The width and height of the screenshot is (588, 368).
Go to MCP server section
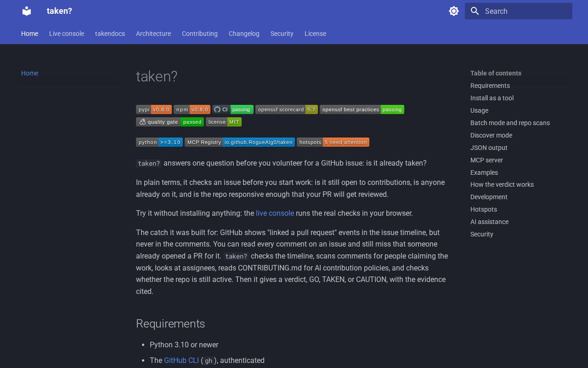tap(486, 160)
